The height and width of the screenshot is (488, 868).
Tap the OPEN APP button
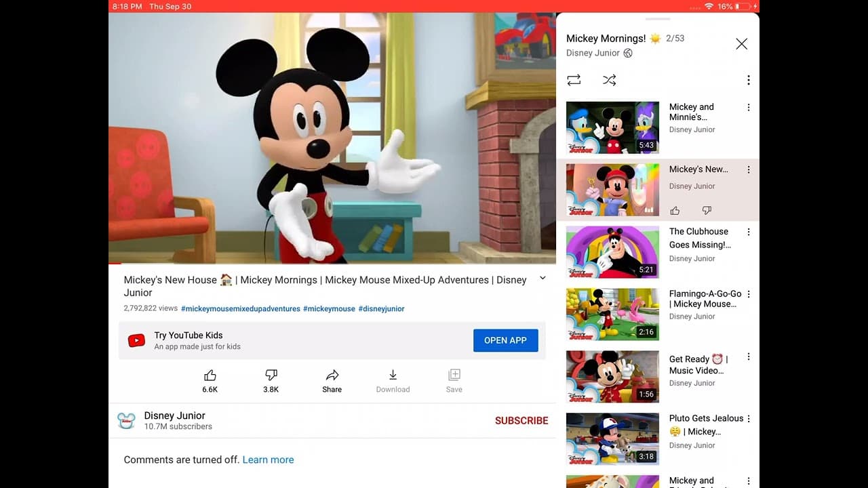pos(505,340)
